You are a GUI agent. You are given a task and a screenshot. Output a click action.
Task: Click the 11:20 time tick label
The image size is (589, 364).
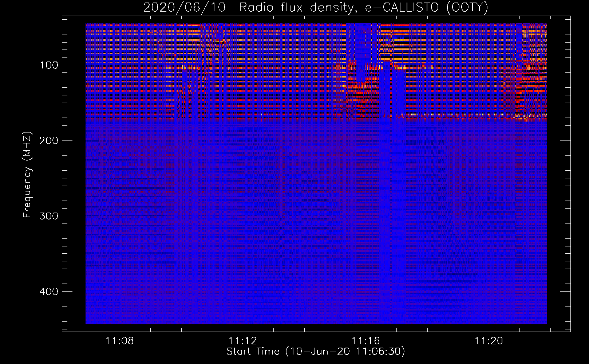click(489, 341)
